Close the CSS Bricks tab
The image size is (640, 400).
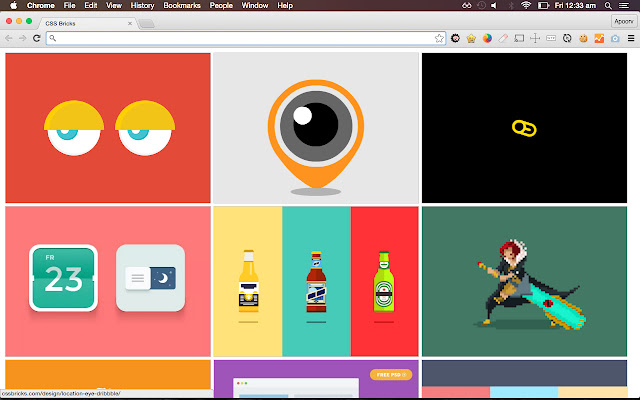(128, 21)
